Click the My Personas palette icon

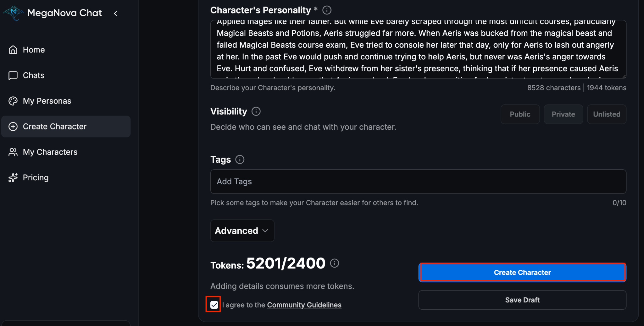pyautogui.click(x=13, y=101)
